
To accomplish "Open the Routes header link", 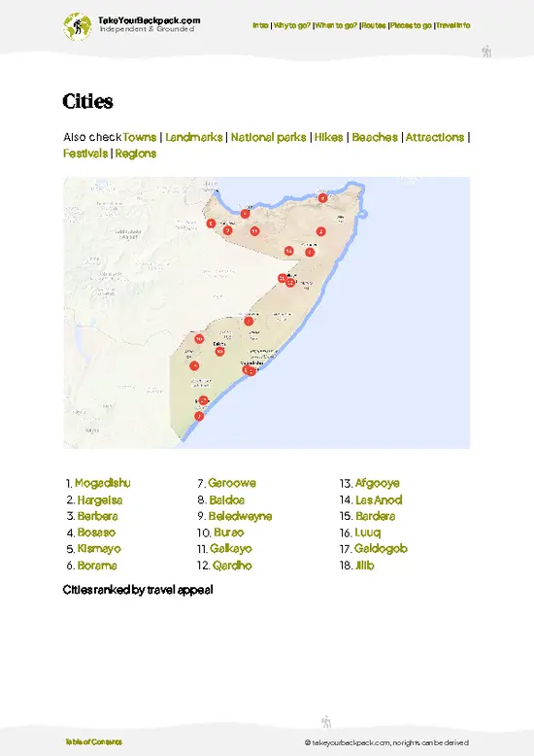I will pos(374,25).
